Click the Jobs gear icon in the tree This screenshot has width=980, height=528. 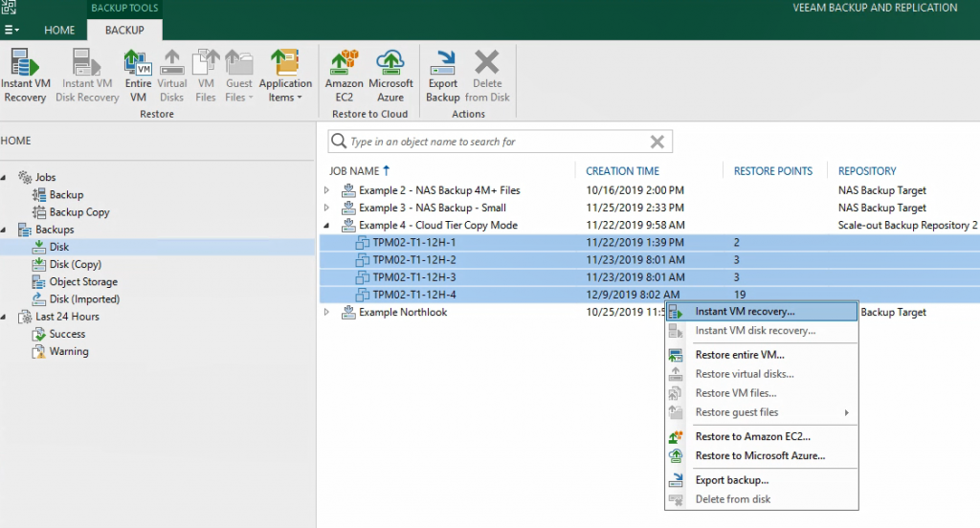coord(24,178)
